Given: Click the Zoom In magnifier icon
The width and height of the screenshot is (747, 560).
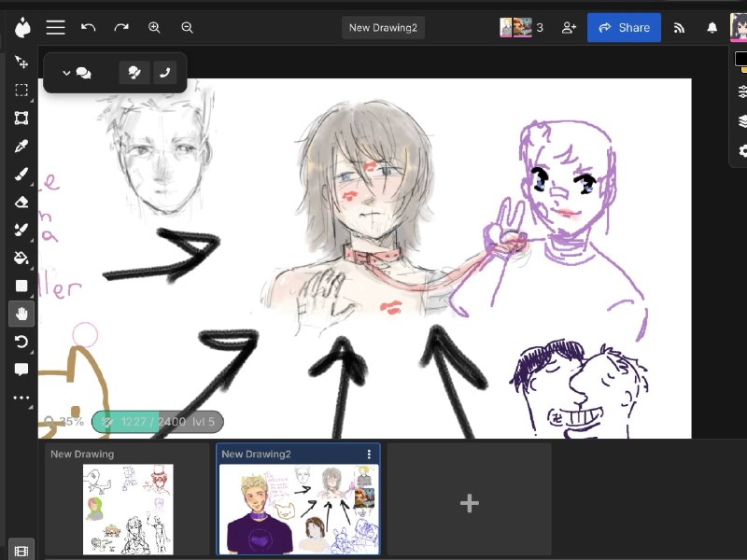Looking at the screenshot, I should [154, 28].
